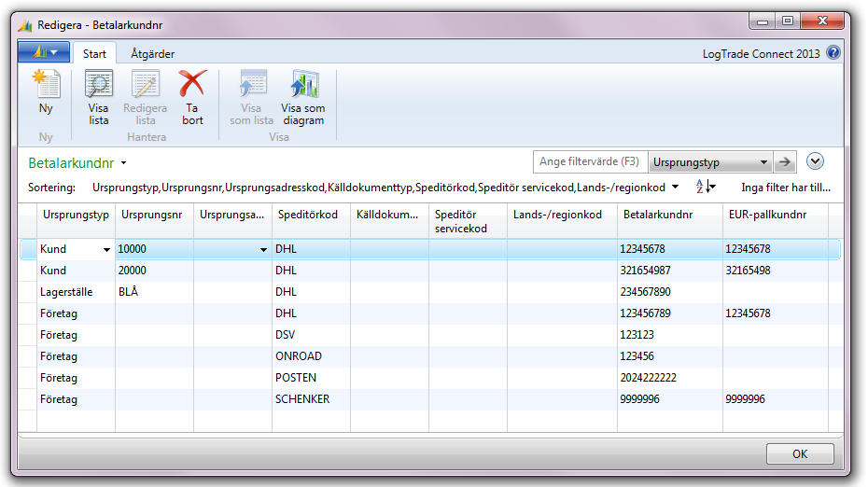
Task: Select the SCHENKER Speditörkod cell
Action: 311,399
